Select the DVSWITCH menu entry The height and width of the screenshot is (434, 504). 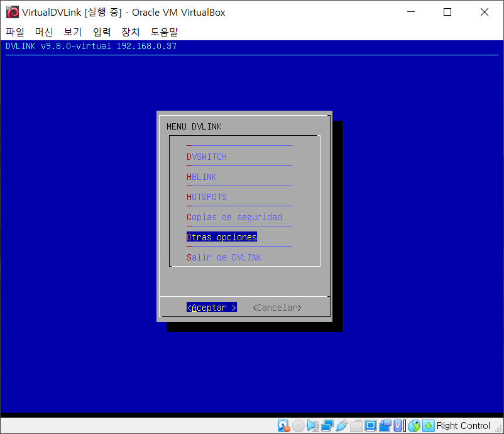pos(207,157)
